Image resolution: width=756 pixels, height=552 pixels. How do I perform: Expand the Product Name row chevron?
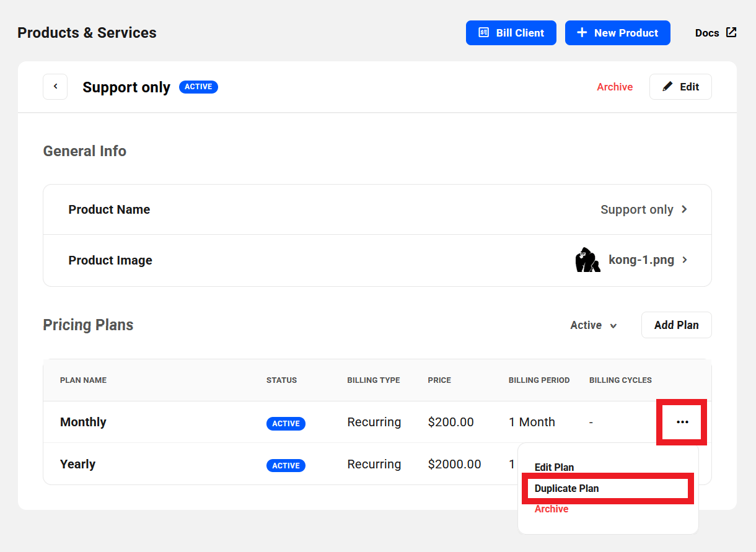685,209
